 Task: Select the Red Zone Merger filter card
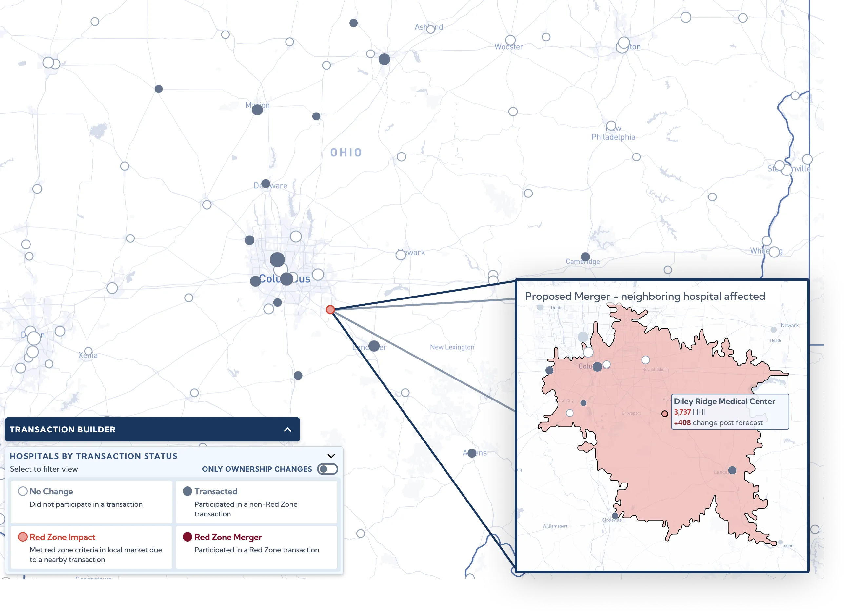tap(256, 547)
